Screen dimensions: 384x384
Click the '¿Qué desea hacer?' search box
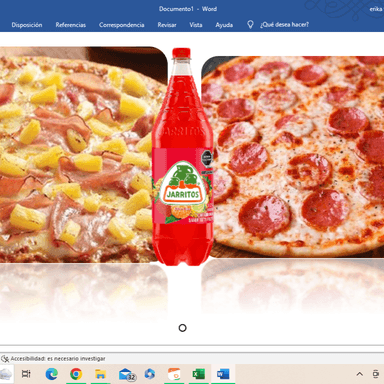(x=284, y=25)
